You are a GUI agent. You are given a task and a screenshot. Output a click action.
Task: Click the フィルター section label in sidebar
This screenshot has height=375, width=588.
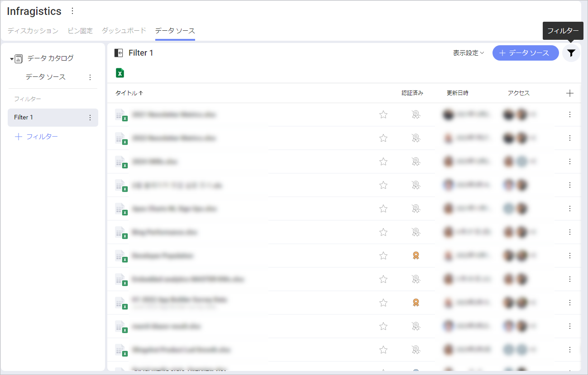coord(28,99)
